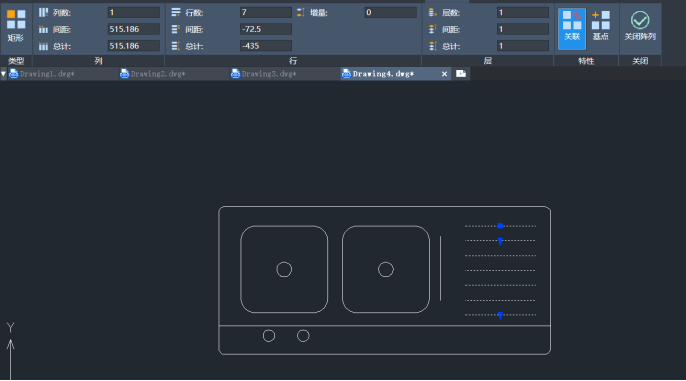Screen dimensions: 686x381
Task: Click the column 总计 total icon
Action: tap(43, 46)
